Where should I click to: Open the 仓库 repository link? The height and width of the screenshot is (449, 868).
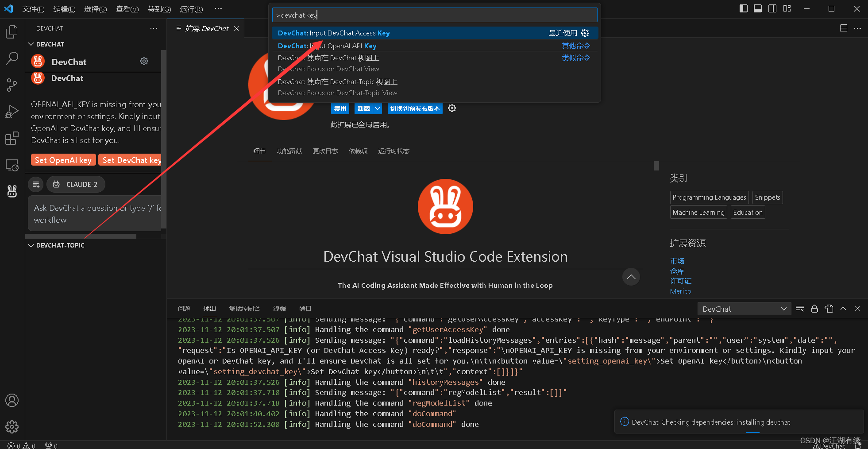click(677, 271)
